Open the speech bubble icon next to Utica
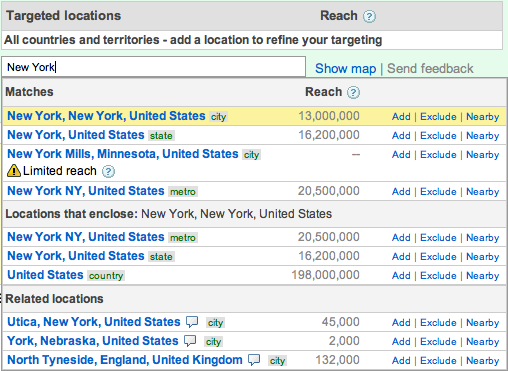Image resolution: width=508 pixels, height=371 pixels. [192, 322]
